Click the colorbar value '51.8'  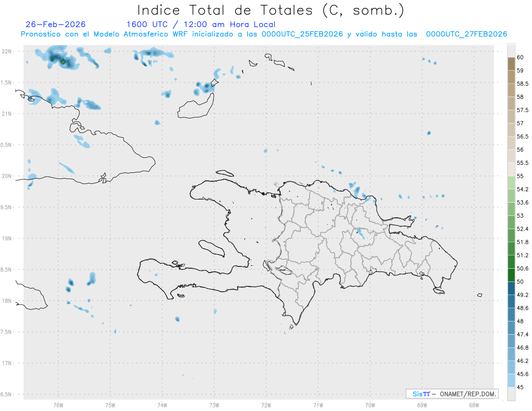523,242
